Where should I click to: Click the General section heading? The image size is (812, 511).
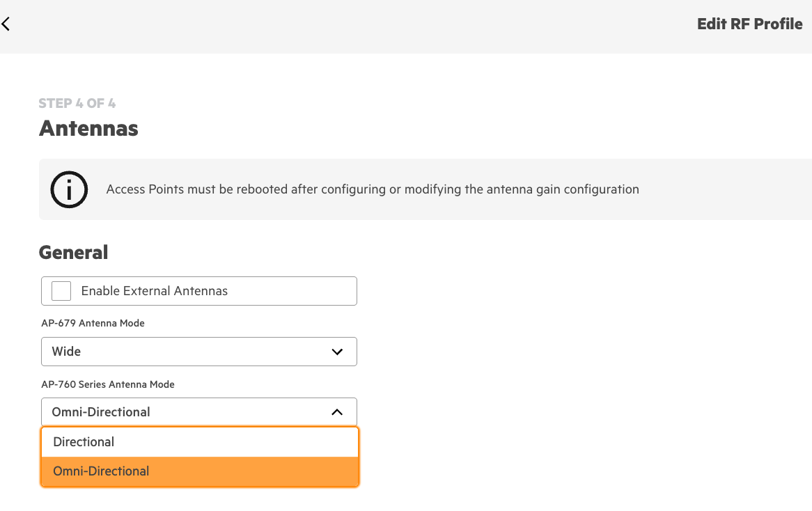pyautogui.click(x=74, y=253)
